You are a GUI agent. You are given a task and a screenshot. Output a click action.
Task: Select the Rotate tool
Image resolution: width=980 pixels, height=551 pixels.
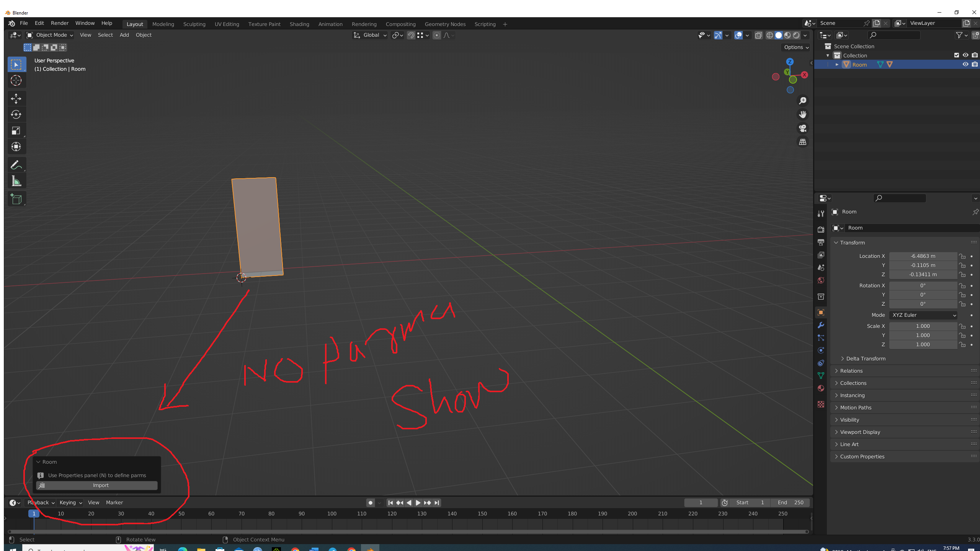(16, 115)
